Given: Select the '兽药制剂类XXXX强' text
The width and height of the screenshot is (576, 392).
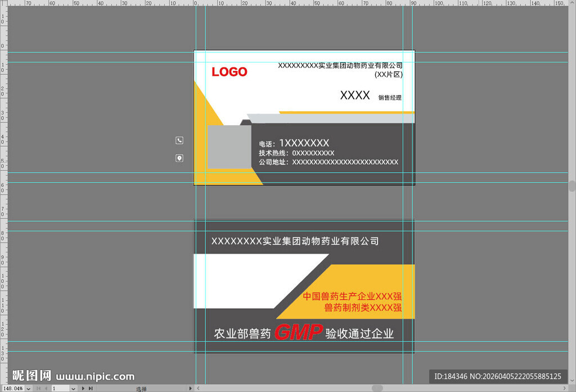Looking at the screenshot, I should [x=363, y=308].
